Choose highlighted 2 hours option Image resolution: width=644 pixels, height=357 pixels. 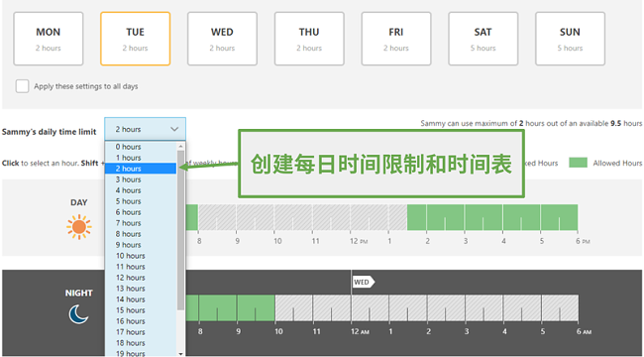pyautogui.click(x=141, y=169)
